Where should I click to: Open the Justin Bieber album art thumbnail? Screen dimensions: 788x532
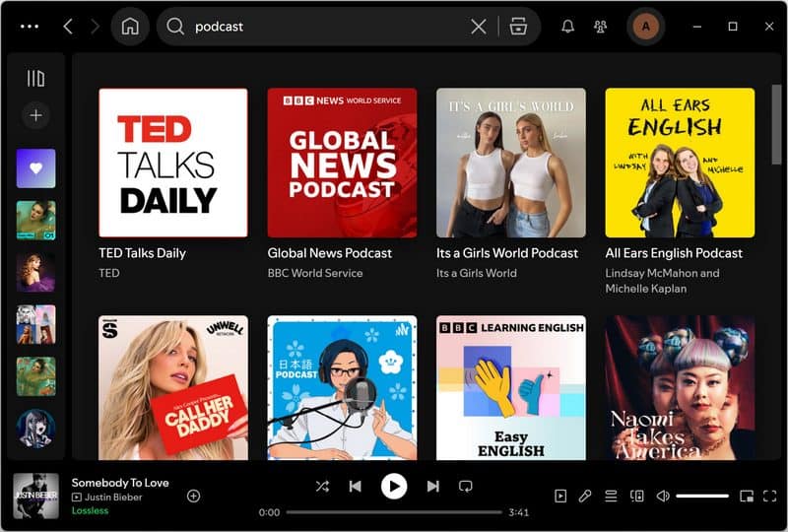point(35,496)
